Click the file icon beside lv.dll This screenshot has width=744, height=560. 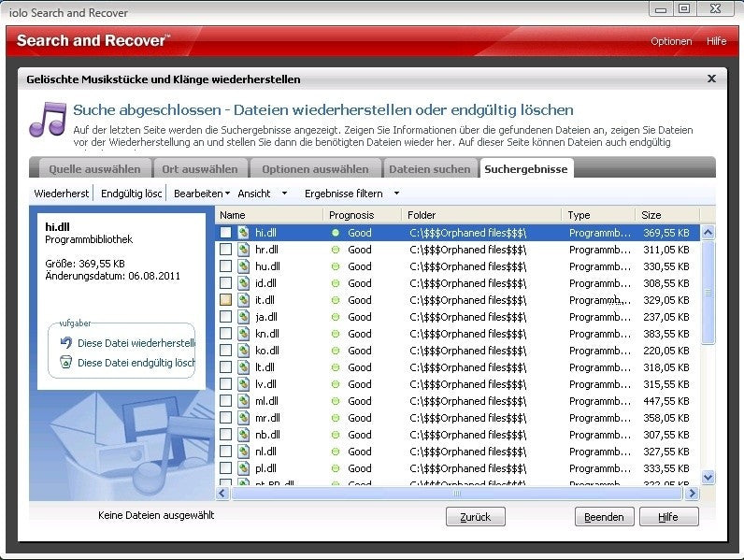click(243, 384)
